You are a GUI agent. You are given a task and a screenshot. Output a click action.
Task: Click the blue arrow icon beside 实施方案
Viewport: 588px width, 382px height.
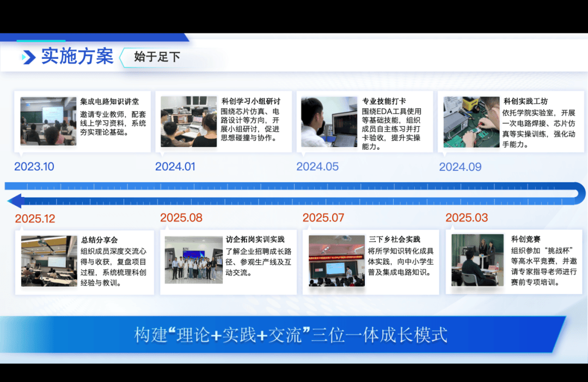tap(29, 57)
